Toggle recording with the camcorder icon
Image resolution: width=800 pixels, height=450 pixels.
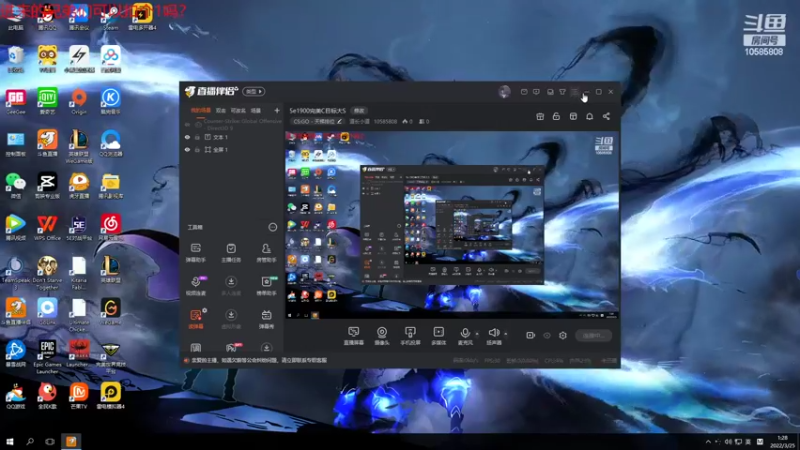click(531, 335)
